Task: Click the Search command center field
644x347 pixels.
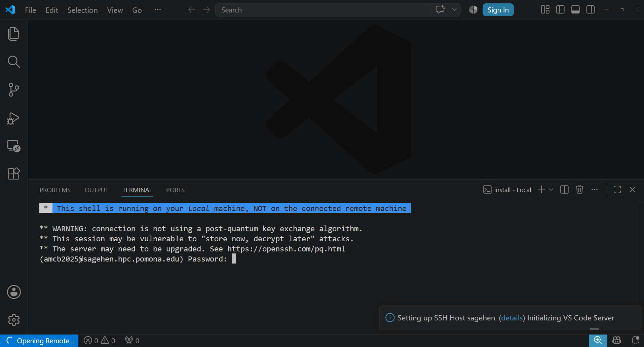Action: [x=323, y=10]
